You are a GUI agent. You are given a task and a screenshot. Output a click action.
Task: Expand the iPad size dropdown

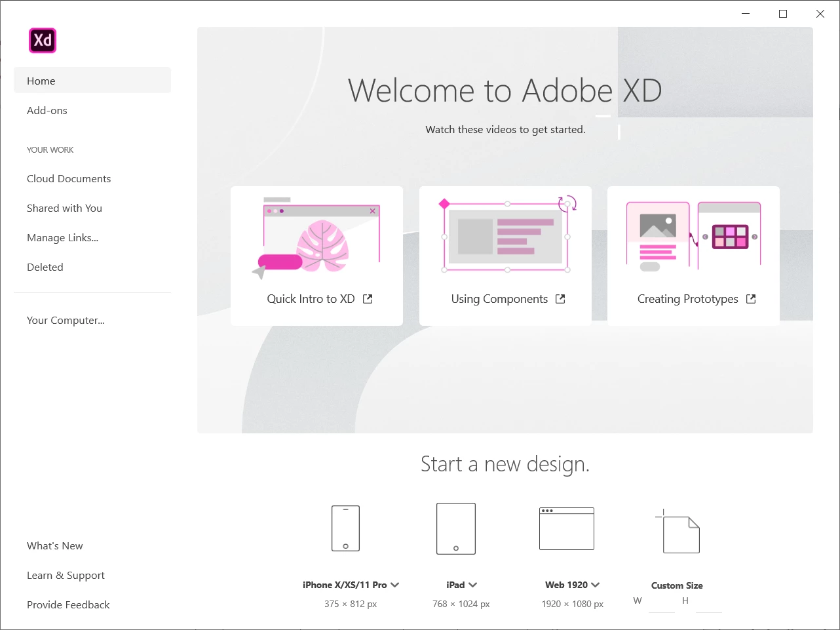473,585
